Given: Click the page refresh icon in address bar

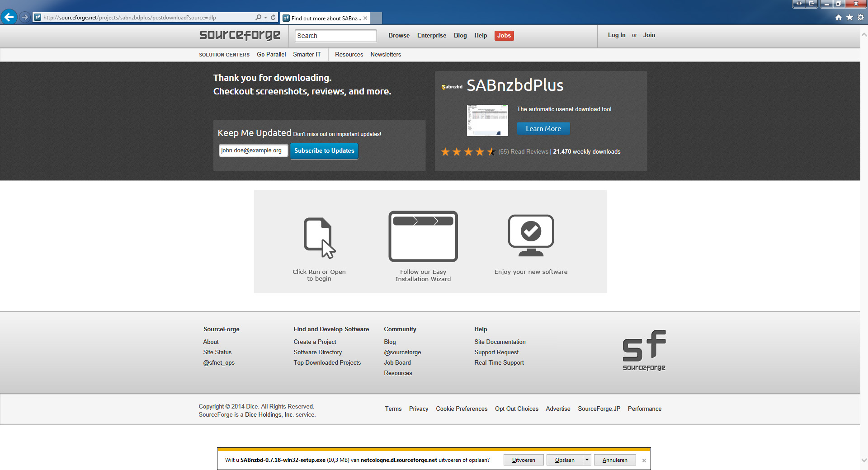Looking at the screenshot, I should click(273, 17).
